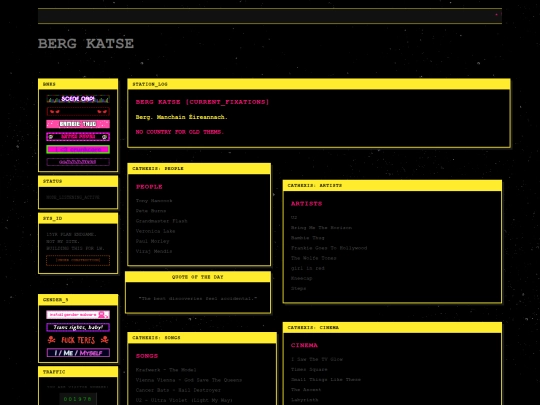Click 'NO COUNTRY FOR OLD THEMS.' line

point(179,132)
